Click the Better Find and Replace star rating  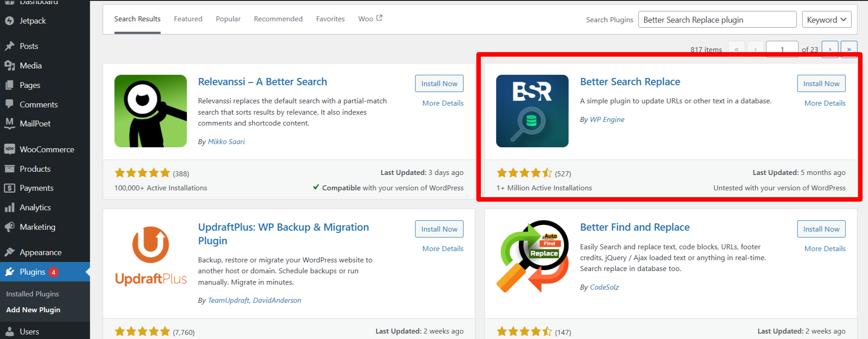pyautogui.click(x=524, y=331)
